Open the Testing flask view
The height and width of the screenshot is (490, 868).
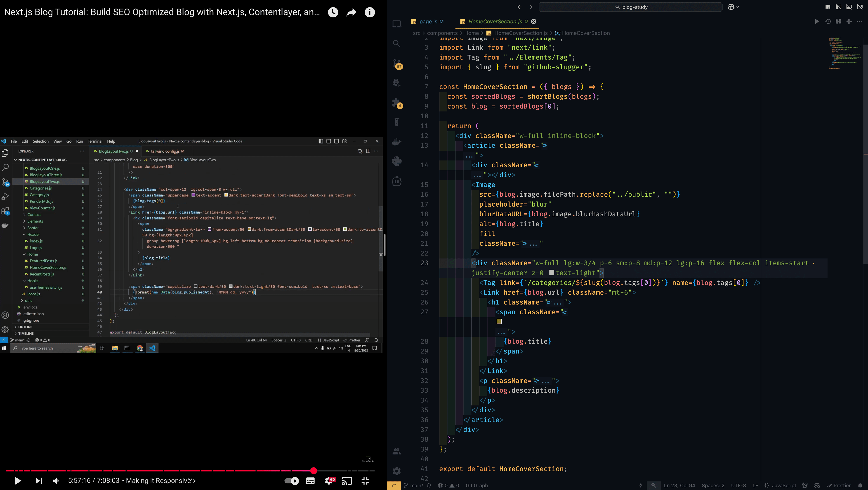click(397, 122)
